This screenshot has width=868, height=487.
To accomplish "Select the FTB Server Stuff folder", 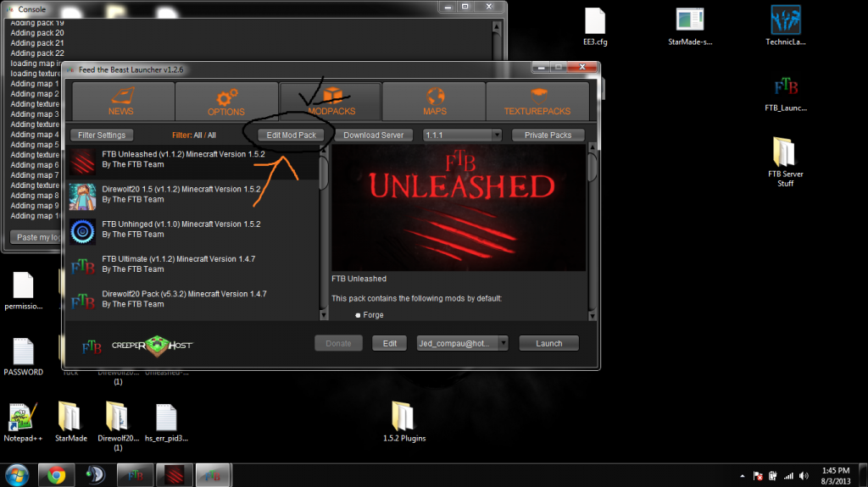I will tap(785, 162).
